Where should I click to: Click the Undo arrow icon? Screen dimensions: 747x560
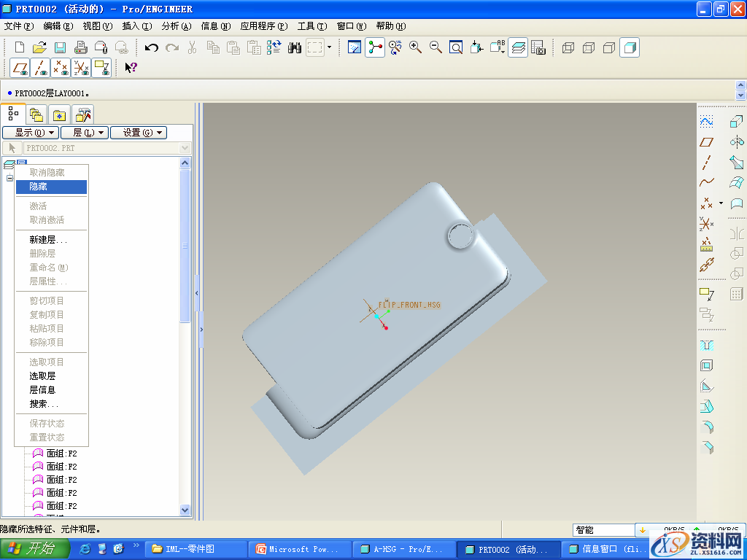click(x=152, y=47)
